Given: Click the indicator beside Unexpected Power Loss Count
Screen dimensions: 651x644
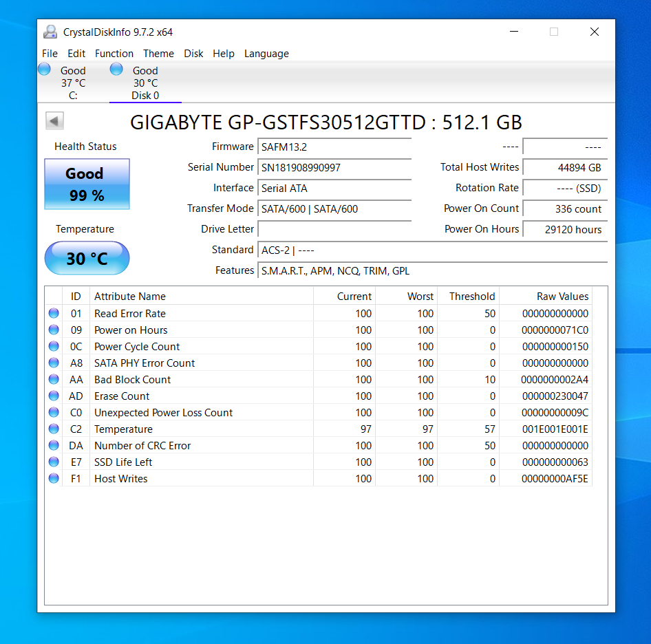Looking at the screenshot, I should (x=53, y=412).
